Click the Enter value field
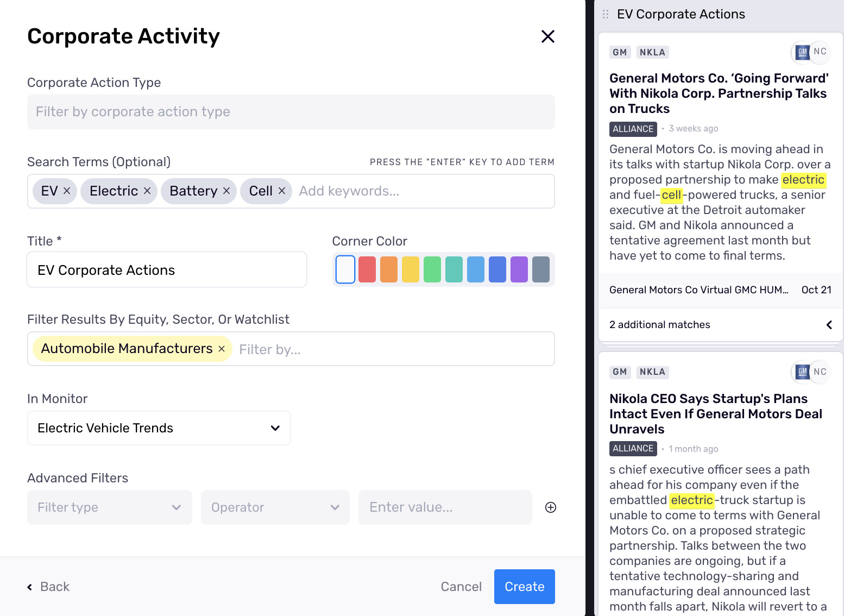Image resolution: width=844 pixels, height=616 pixels. [x=445, y=507]
